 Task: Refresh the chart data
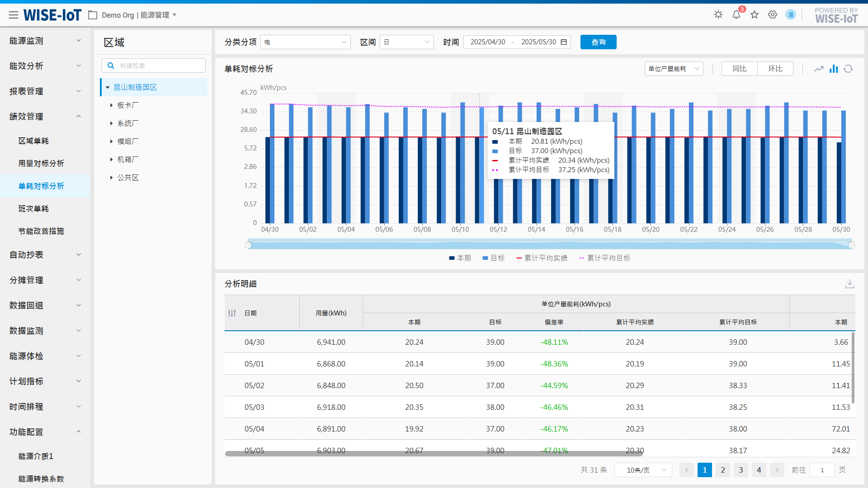pos(848,69)
